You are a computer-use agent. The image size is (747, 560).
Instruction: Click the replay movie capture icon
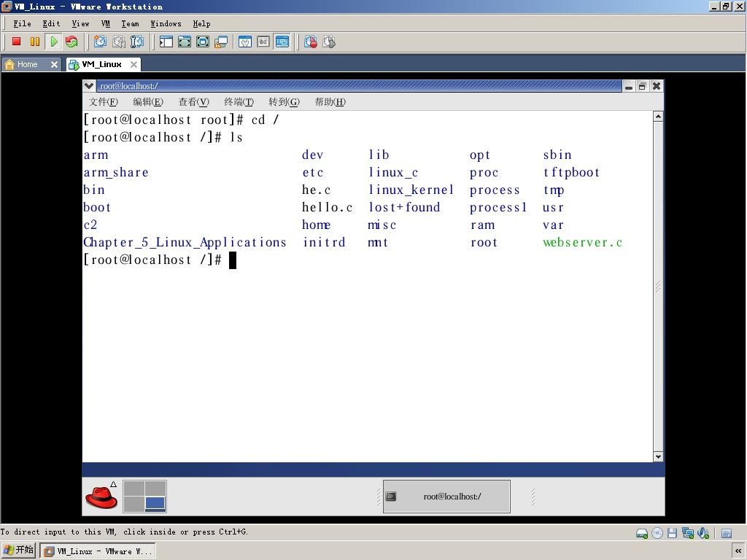[329, 42]
